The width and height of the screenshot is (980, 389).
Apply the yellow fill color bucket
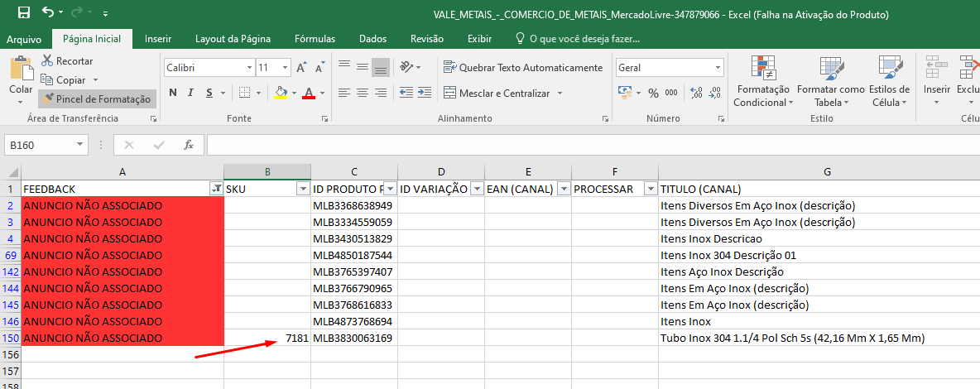pos(281,93)
